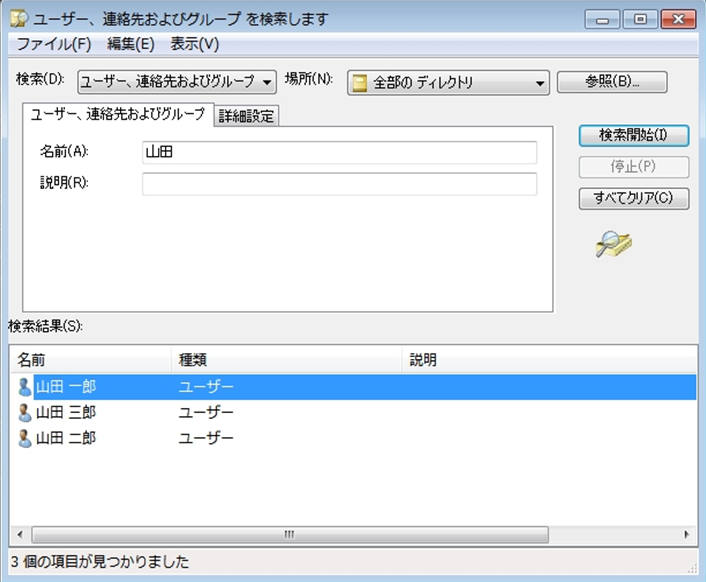The height and width of the screenshot is (582, 706).
Task: Click the directory icon in 場所 combo box
Action: (359, 83)
